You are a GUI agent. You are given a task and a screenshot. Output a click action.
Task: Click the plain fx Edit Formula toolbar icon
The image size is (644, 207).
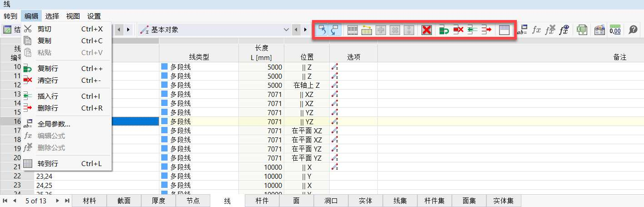pos(536,30)
